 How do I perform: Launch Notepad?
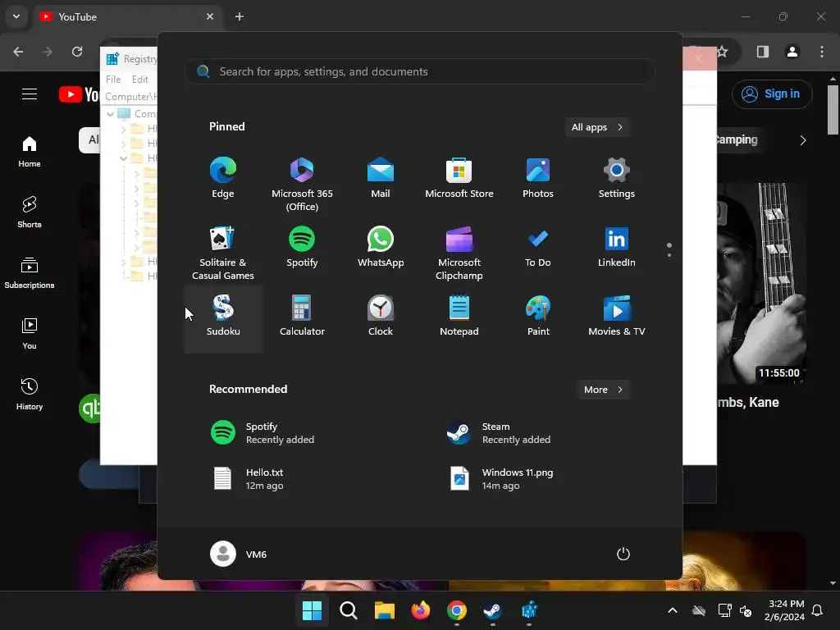(x=459, y=316)
